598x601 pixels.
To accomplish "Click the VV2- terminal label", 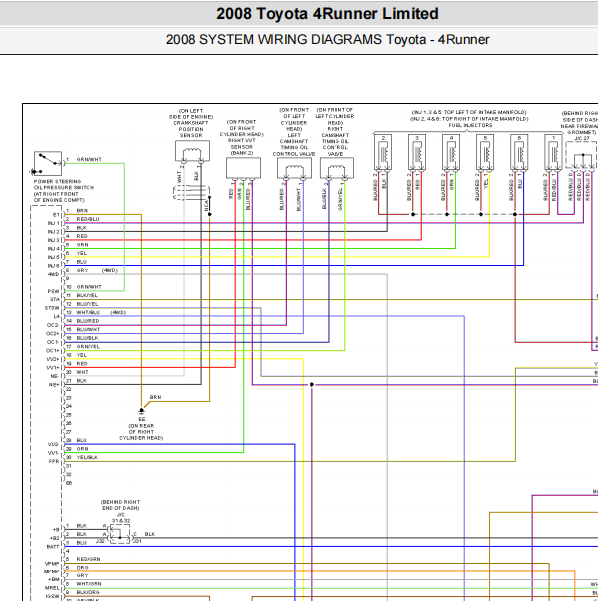I will 53,444.
